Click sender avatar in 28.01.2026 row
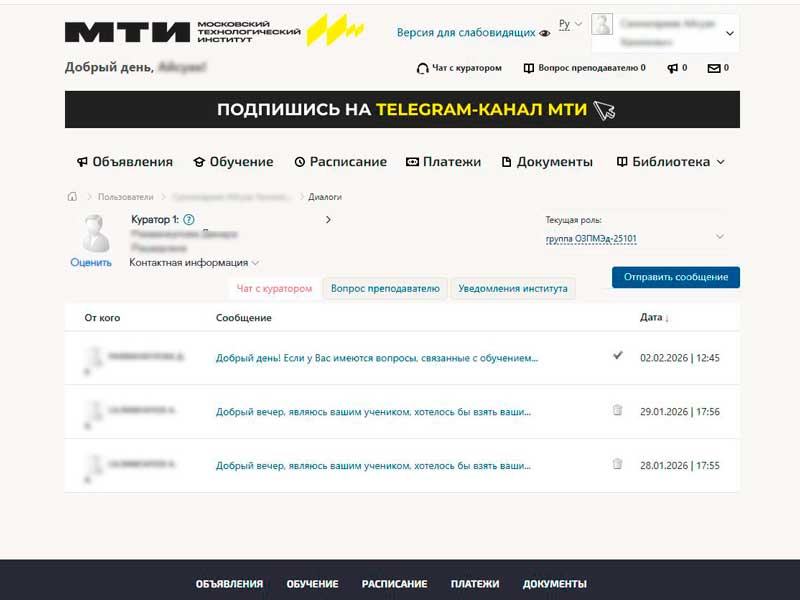This screenshot has height=600, width=800. click(x=94, y=466)
